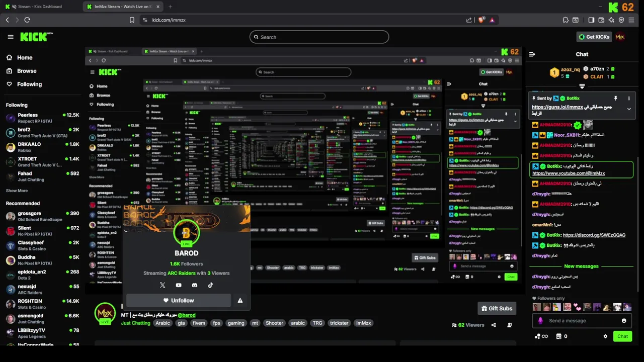This screenshot has width=644, height=362.
Task: Open the Kick hamburger sidebar menu
Action: 11,37
